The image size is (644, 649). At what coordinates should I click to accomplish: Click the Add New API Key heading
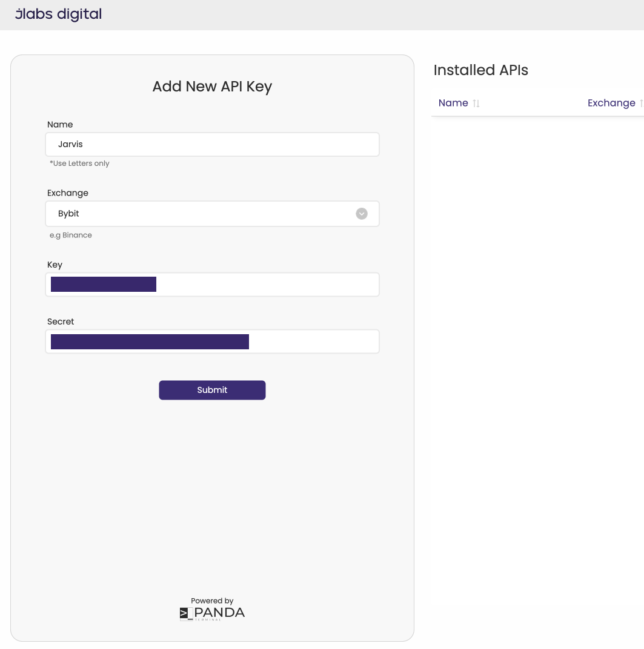212,87
